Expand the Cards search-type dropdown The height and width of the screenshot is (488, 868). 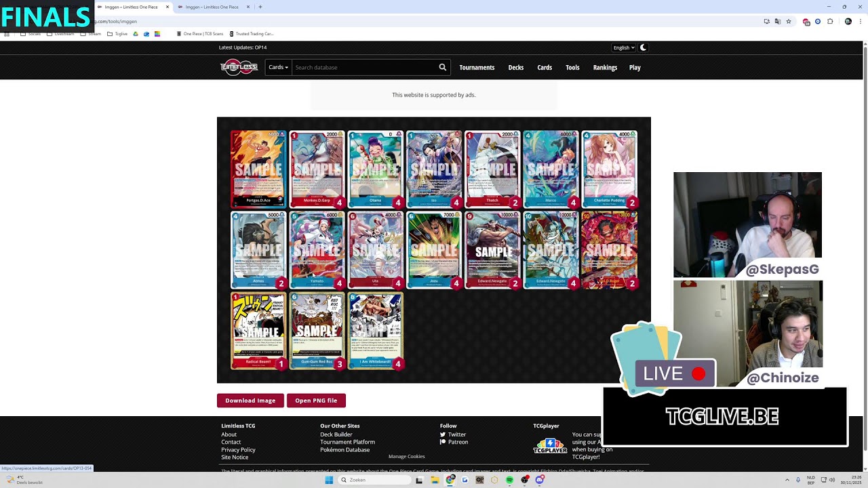(x=278, y=67)
